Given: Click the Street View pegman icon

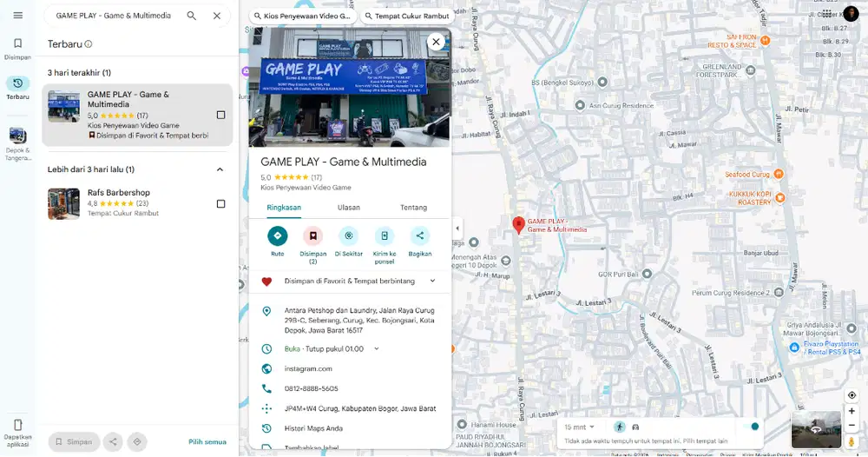Looking at the screenshot, I should (852, 441).
